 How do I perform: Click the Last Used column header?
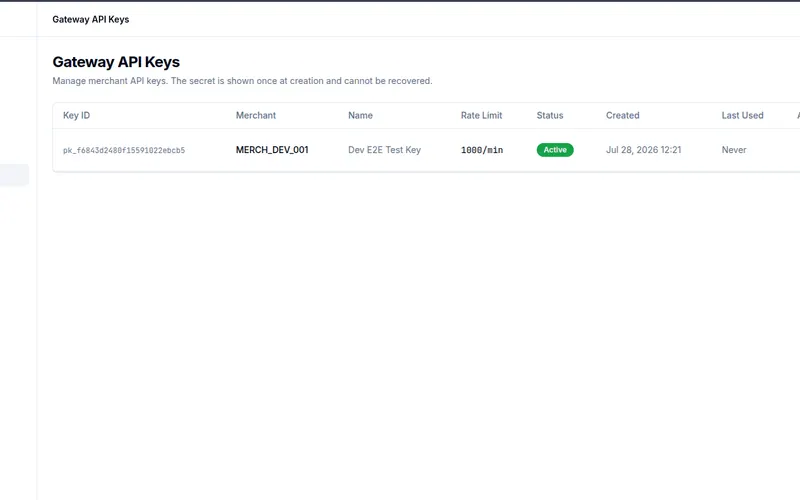(x=742, y=115)
